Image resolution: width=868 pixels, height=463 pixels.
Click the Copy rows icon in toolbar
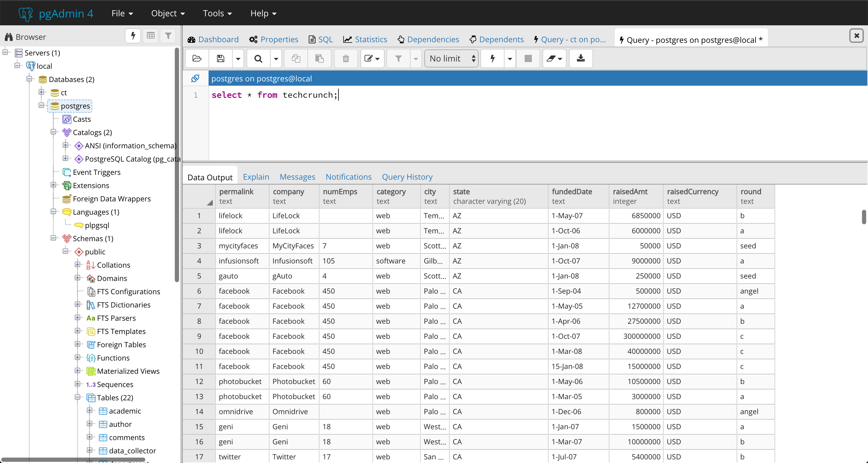pos(296,58)
